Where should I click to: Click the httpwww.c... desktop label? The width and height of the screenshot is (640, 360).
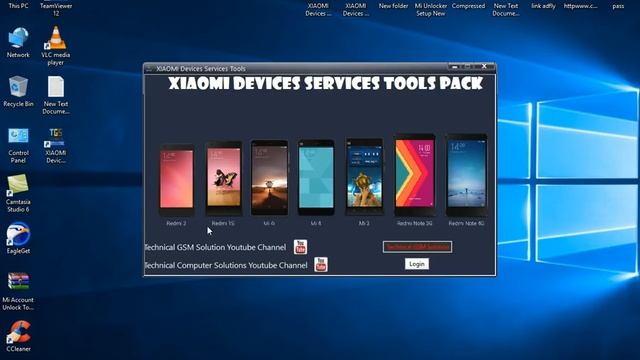pos(580,6)
